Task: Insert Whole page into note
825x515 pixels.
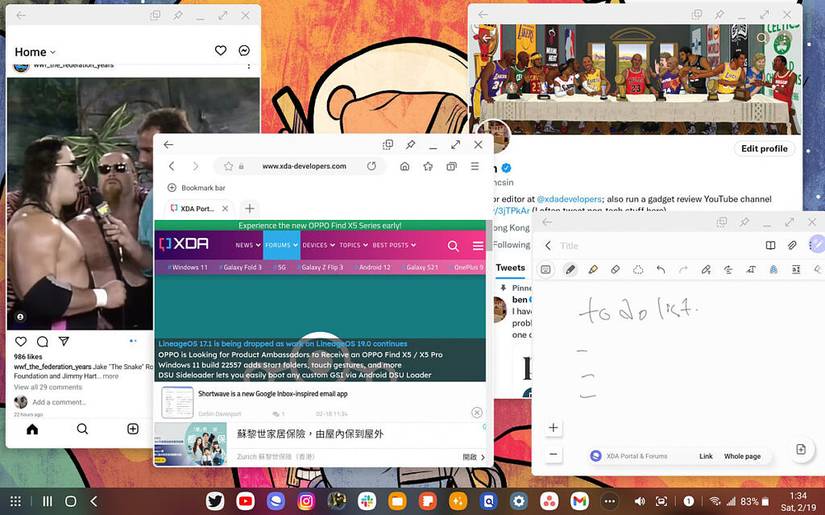Action: click(742, 456)
